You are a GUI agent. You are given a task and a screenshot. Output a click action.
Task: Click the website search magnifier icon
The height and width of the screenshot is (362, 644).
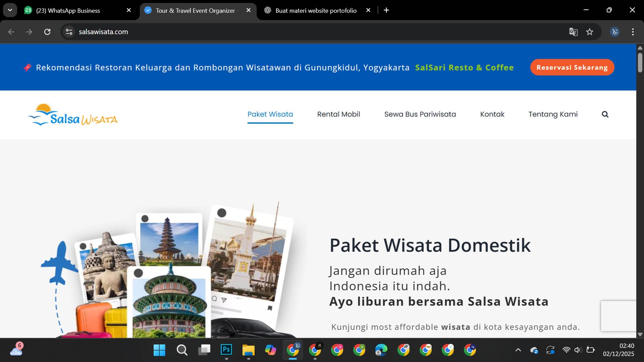tap(605, 115)
